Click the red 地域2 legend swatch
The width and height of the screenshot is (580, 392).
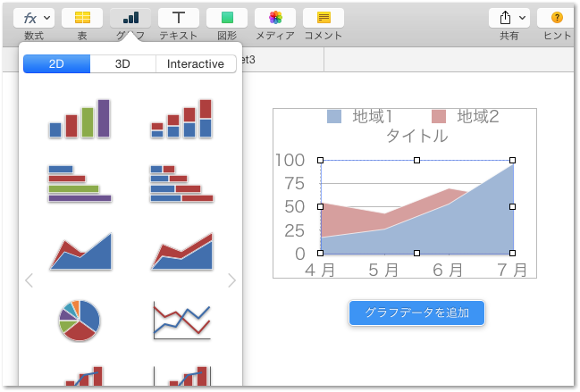click(x=439, y=116)
